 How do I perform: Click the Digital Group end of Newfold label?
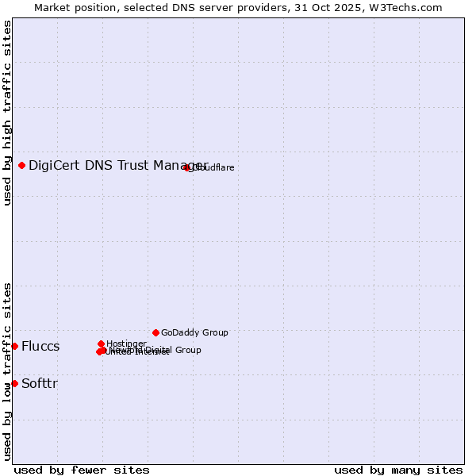pos(173,350)
